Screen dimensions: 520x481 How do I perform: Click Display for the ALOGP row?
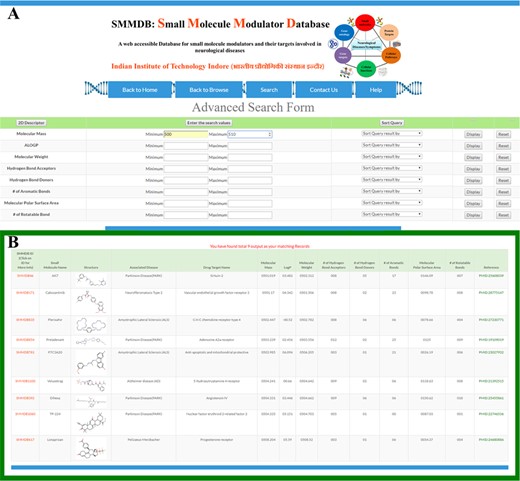473,146
